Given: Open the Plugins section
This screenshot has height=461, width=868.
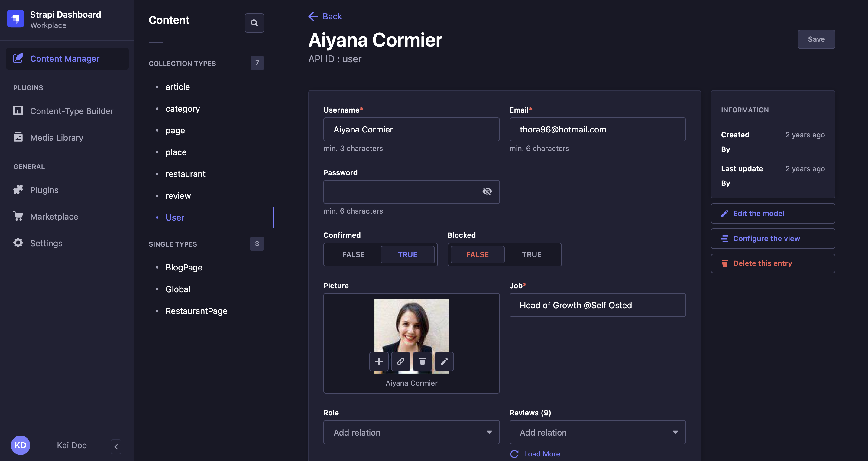Looking at the screenshot, I should point(44,190).
